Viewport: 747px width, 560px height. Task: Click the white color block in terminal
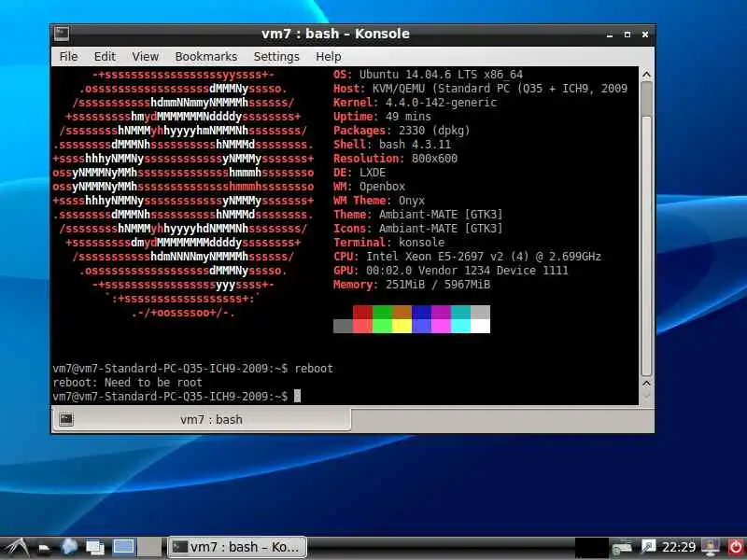click(480, 326)
